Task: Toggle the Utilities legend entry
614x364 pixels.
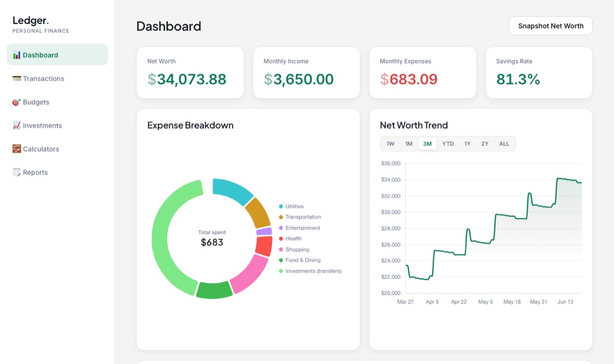Action: (x=291, y=206)
